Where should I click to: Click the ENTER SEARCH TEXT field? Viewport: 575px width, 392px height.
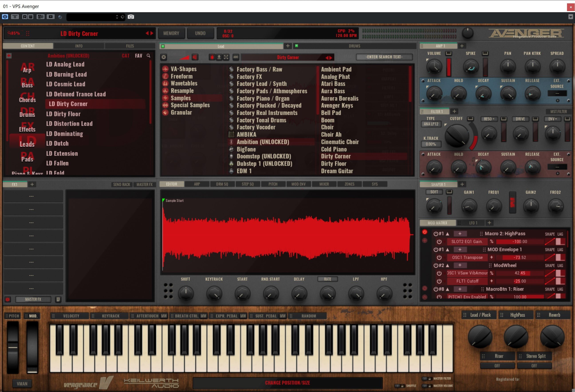pyautogui.click(x=384, y=57)
